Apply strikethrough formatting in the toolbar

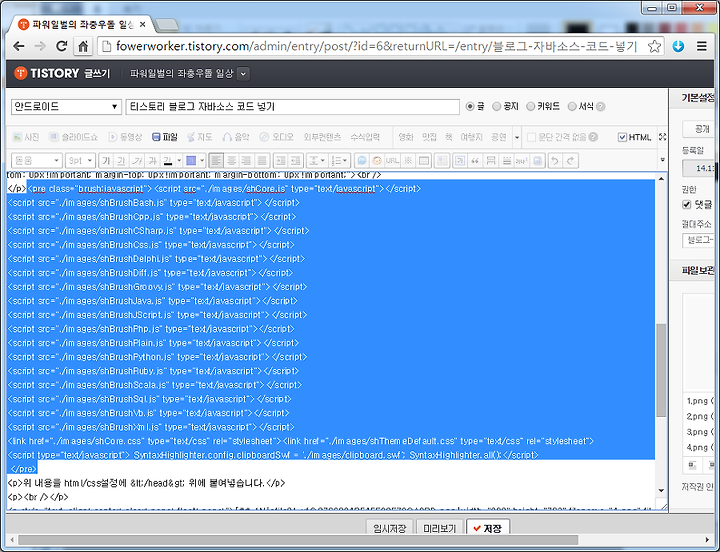[x=152, y=161]
